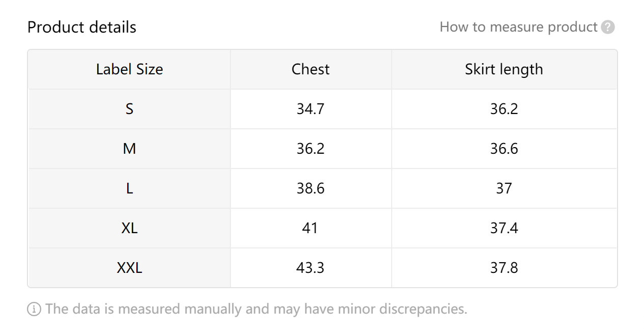Select the Skirt length column header

coord(504,69)
